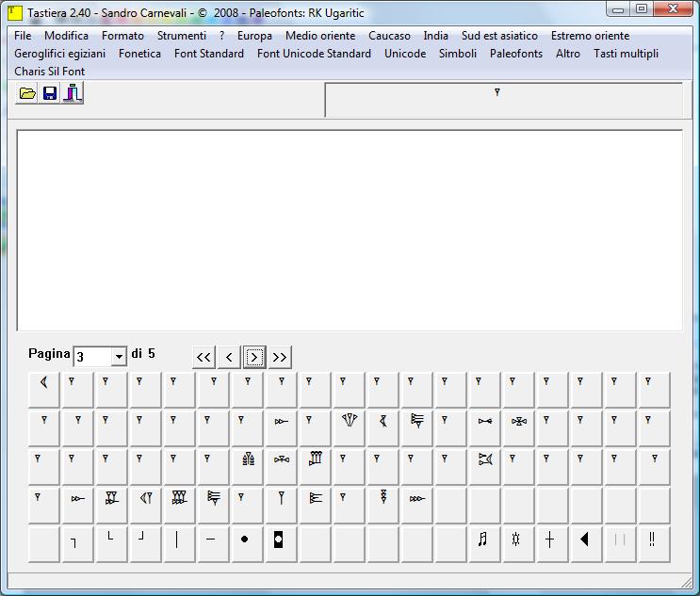Open the Modifica menu
Viewport: 700px width, 596px height.
pos(67,36)
